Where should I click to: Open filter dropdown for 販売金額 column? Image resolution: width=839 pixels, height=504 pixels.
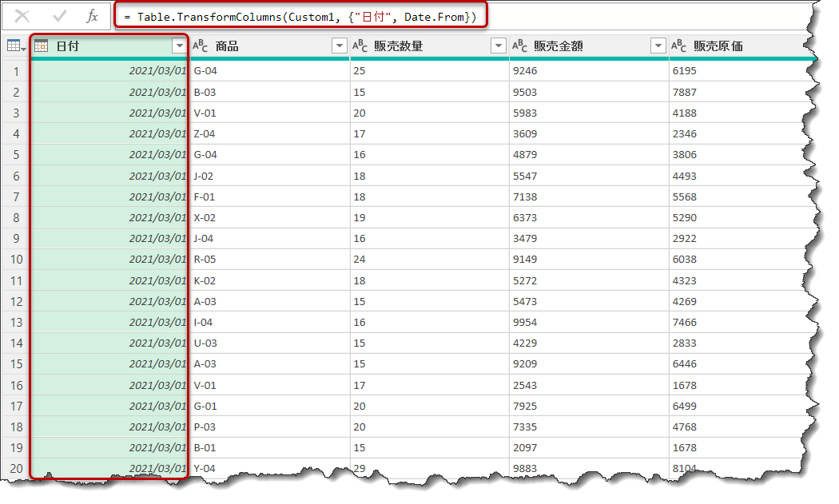click(658, 46)
